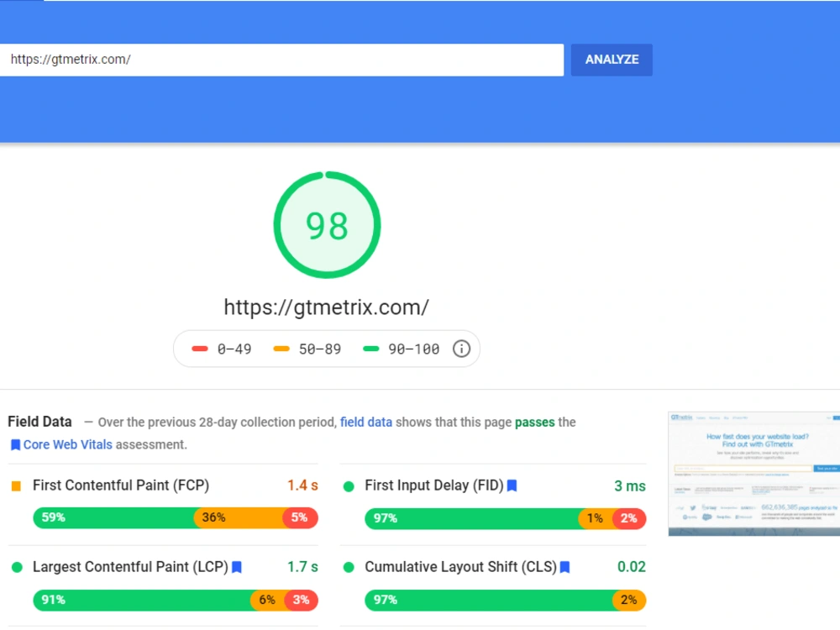Image resolution: width=840 pixels, height=630 pixels.
Task: Click the green 90–100 legend marker
Action: tap(370, 349)
